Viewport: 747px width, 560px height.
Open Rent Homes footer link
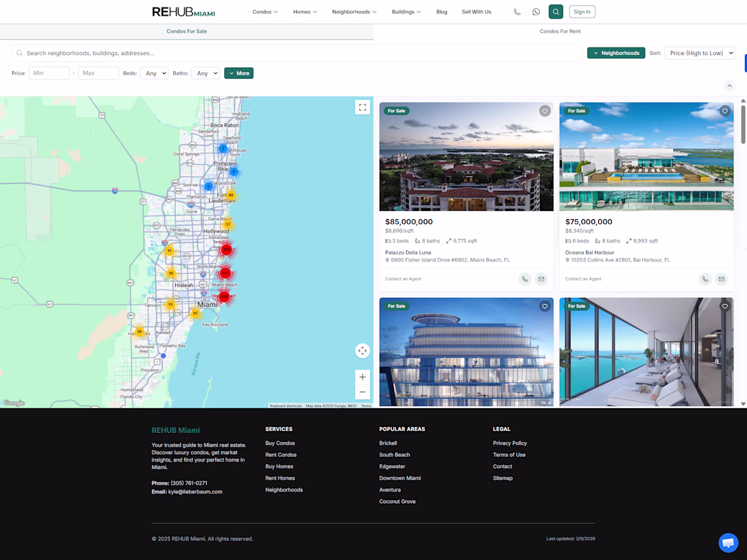[280, 478]
